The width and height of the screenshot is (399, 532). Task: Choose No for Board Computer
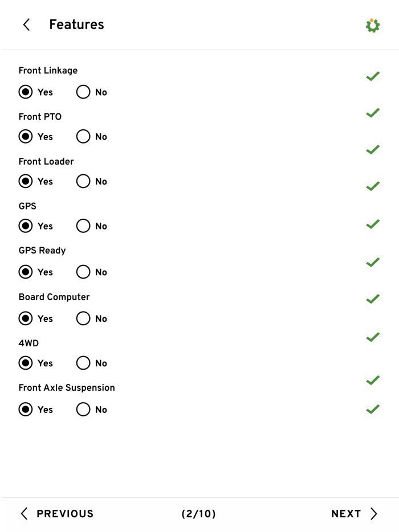click(x=83, y=318)
